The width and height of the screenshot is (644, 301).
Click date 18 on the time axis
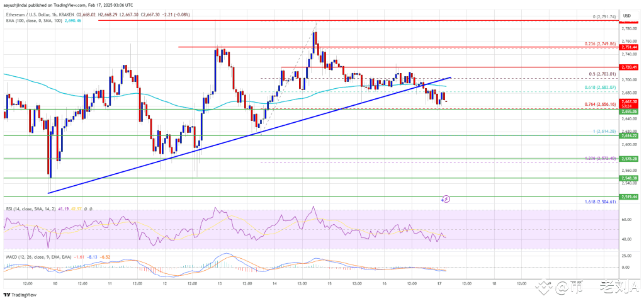495,283
